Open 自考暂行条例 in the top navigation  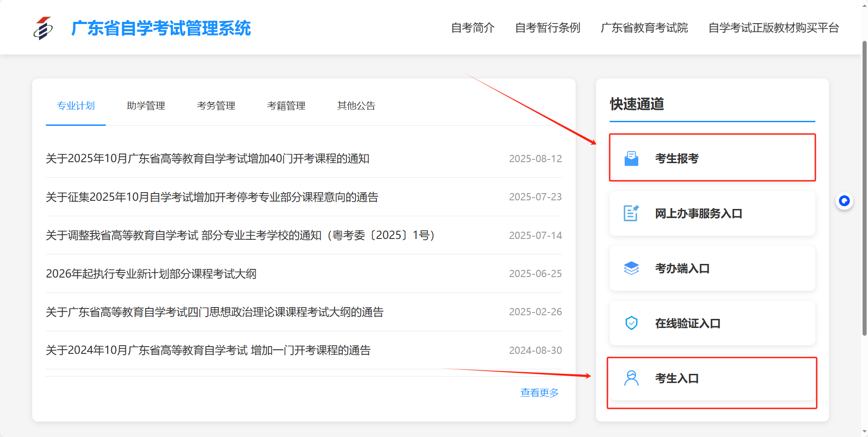point(547,28)
